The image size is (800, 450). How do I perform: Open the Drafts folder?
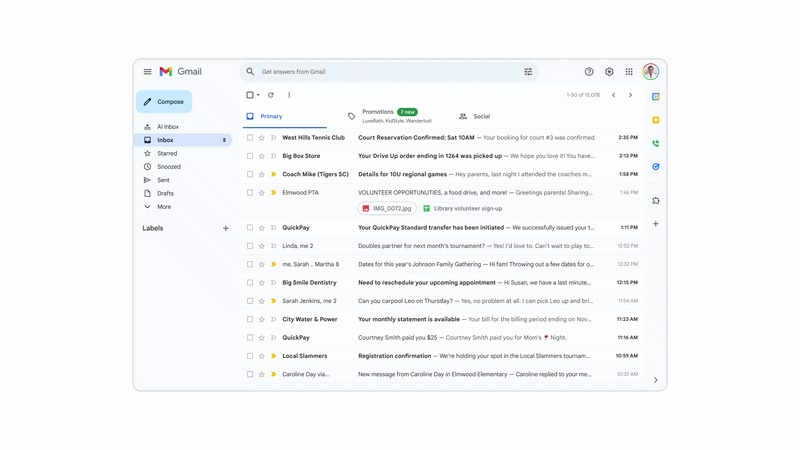click(x=165, y=193)
